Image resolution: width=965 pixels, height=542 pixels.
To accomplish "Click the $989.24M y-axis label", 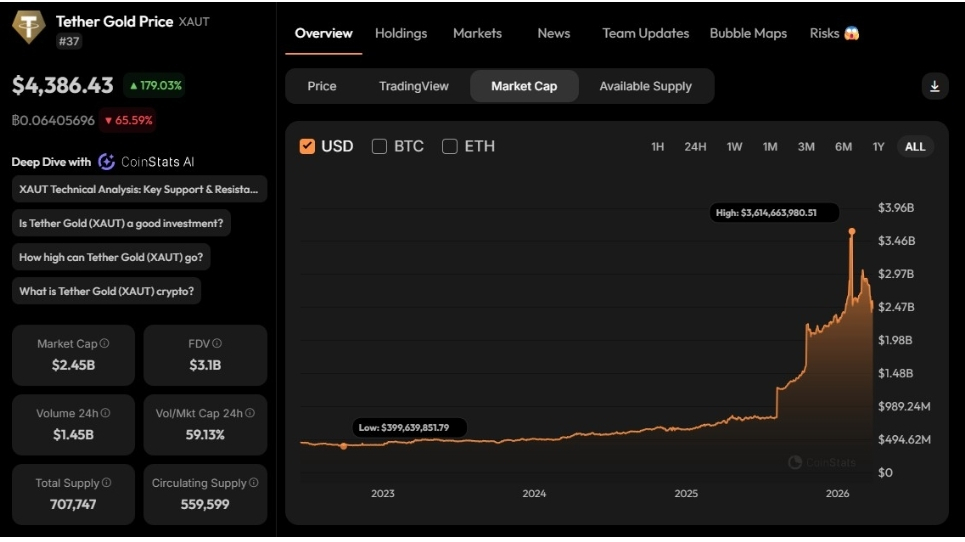I will 904,406.
